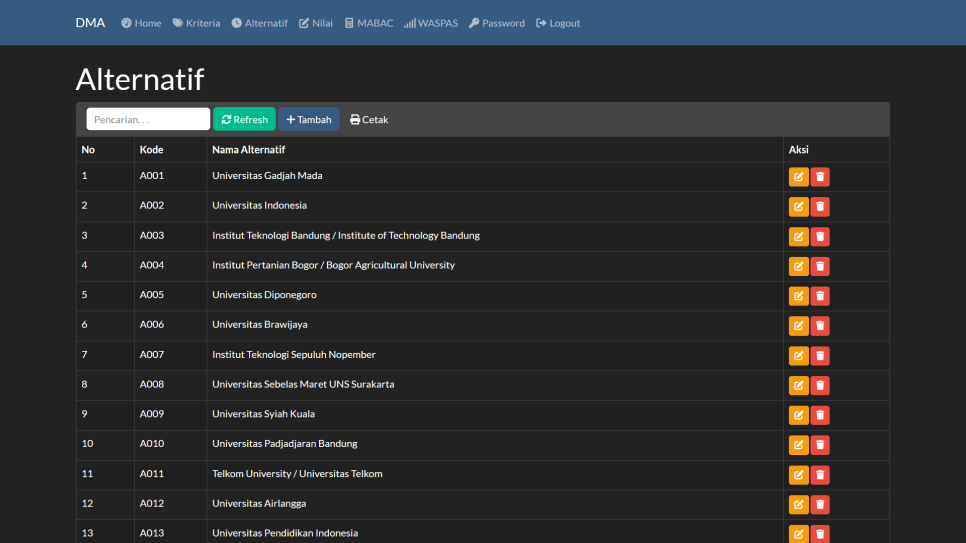Edit Universitas Airlangga entry
This screenshot has height=543, width=966.
click(x=798, y=504)
